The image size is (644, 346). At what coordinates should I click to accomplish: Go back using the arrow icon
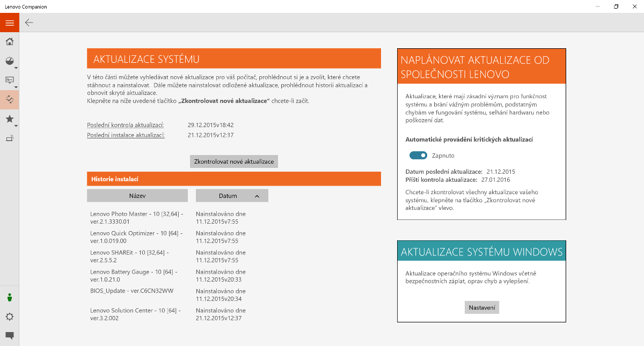click(29, 23)
